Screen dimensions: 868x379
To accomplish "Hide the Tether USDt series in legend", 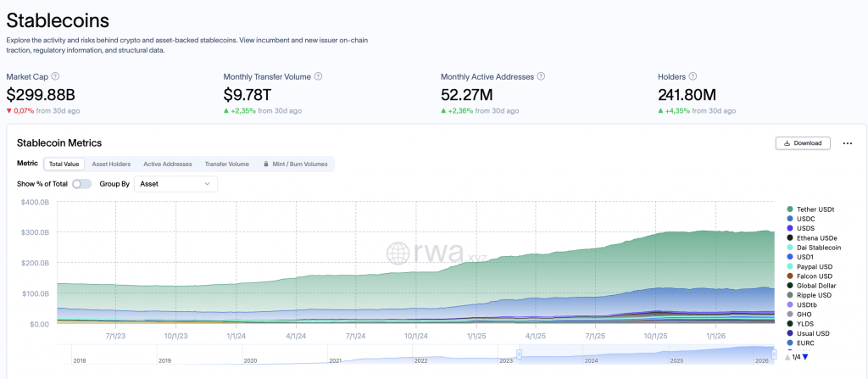I will (815, 209).
